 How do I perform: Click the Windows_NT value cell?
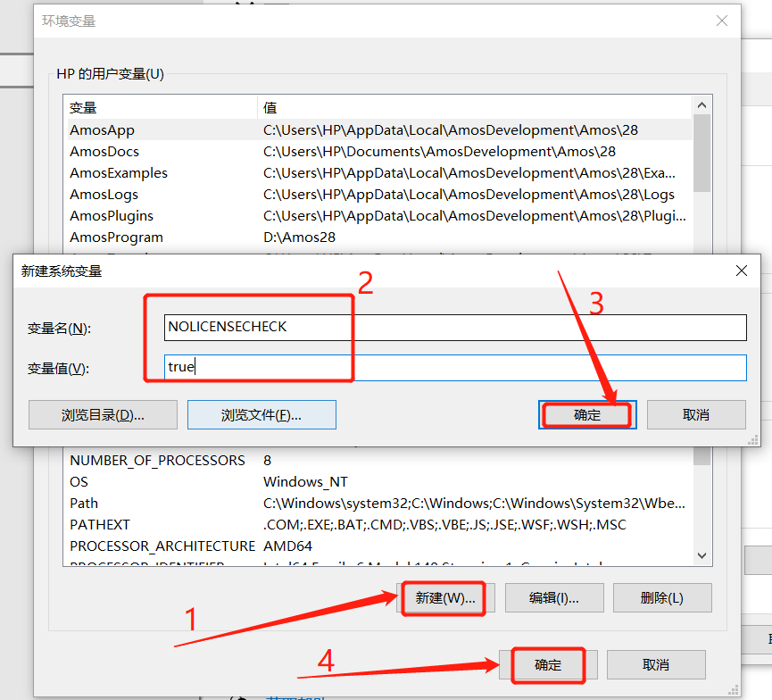coord(305,482)
